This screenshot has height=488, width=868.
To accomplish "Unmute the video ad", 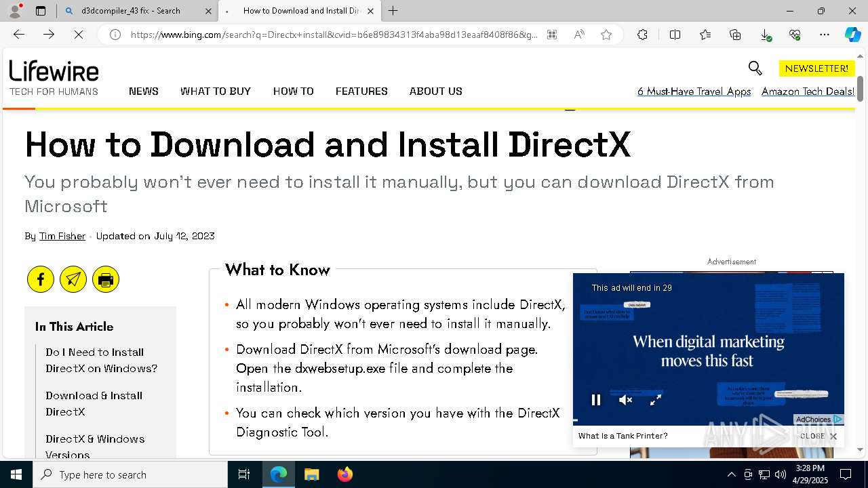I will (626, 400).
